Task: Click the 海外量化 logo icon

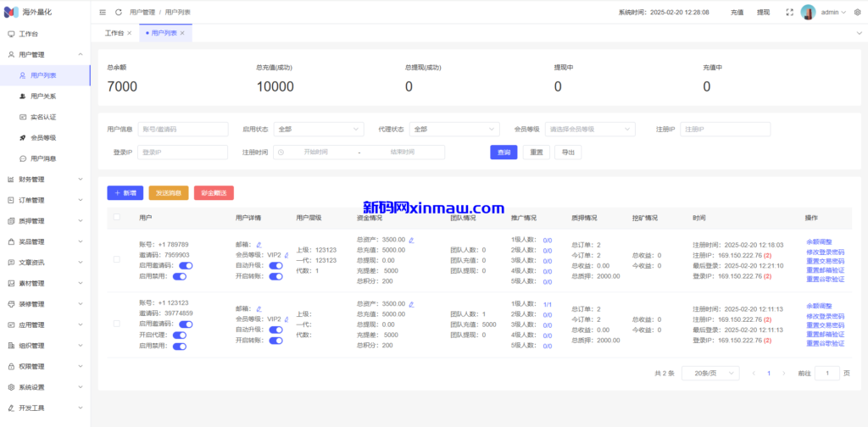Action: [x=12, y=12]
